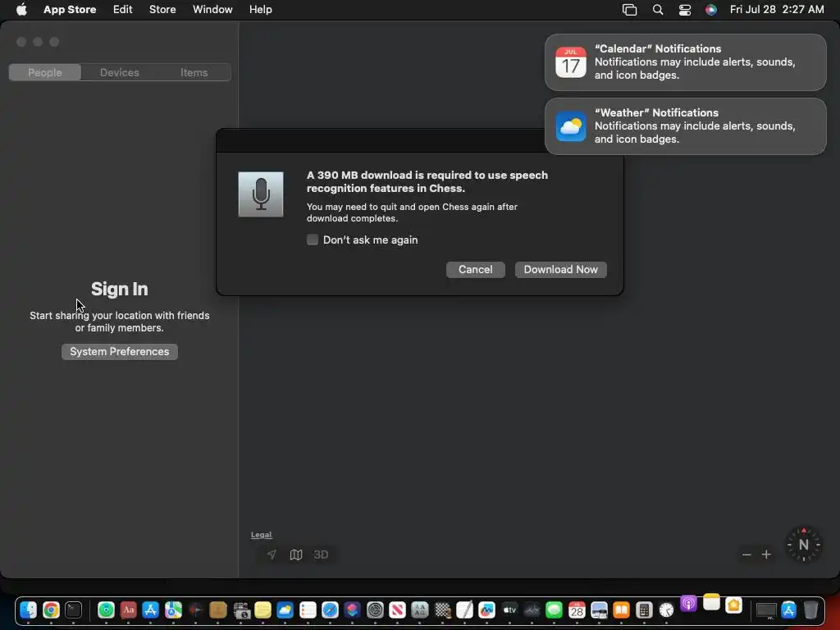Open the Apple menu

pyautogui.click(x=21, y=9)
